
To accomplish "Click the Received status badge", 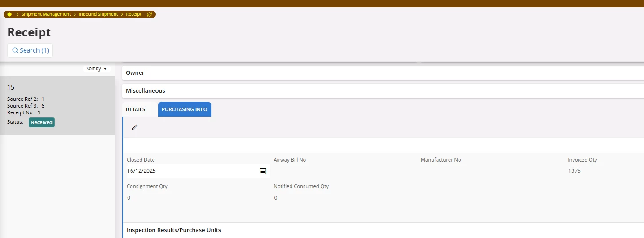I will (x=42, y=122).
